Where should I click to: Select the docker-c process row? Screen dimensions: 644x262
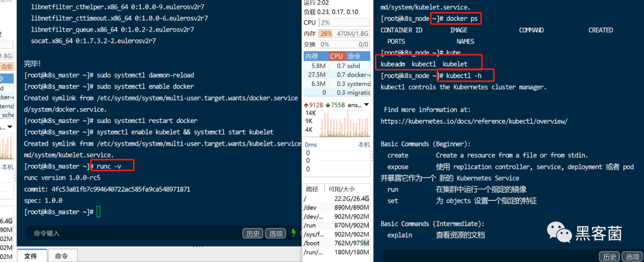337,75
